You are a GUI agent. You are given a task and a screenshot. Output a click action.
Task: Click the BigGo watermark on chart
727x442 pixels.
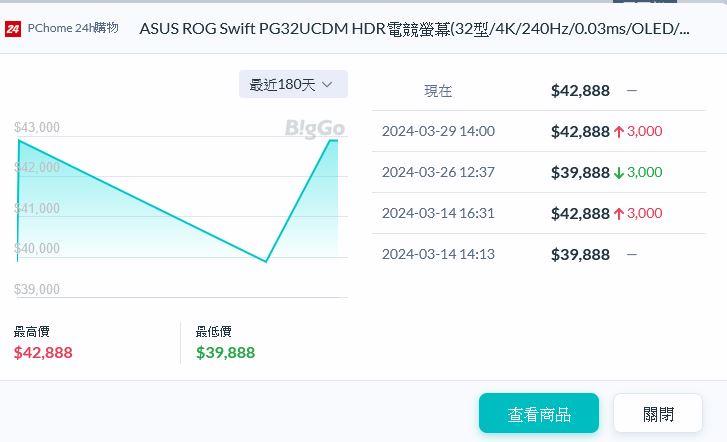(x=315, y=128)
